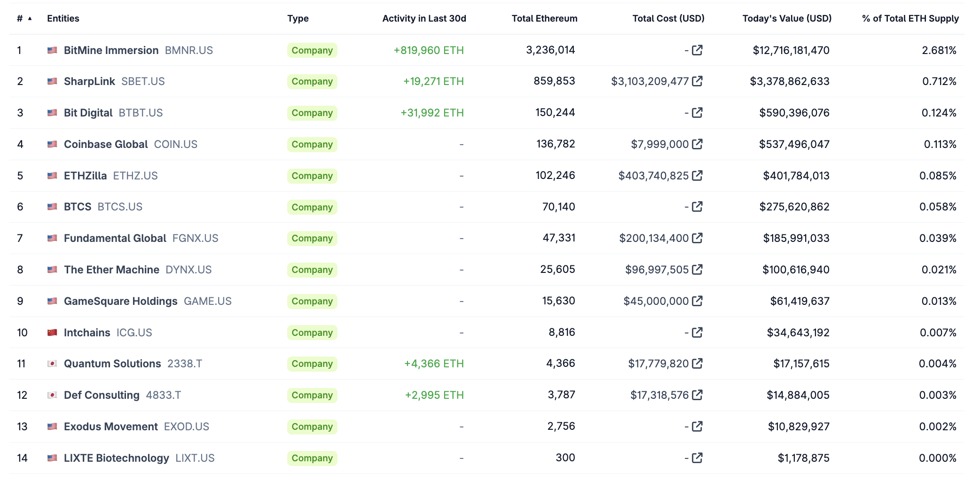Open Coinbase Global cost source link icon
This screenshot has height=481, width=980.
pyautogui.click(x=697, y=144)
